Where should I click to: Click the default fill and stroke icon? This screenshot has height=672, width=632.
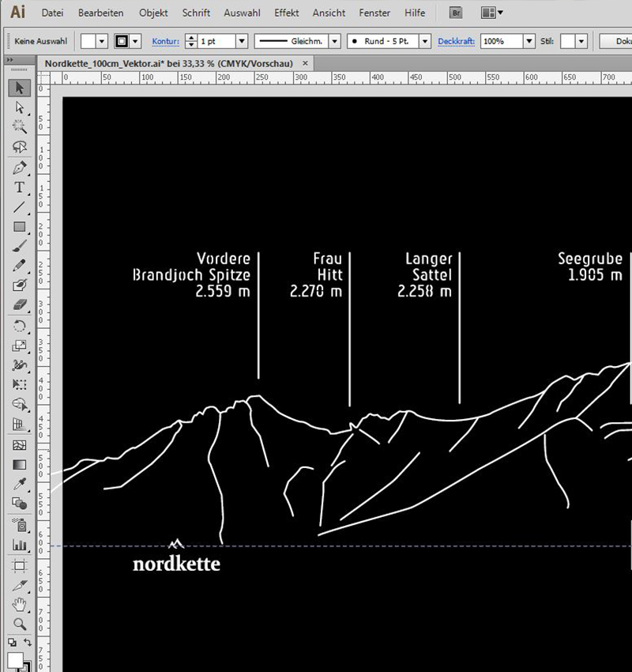coord(12,643)
